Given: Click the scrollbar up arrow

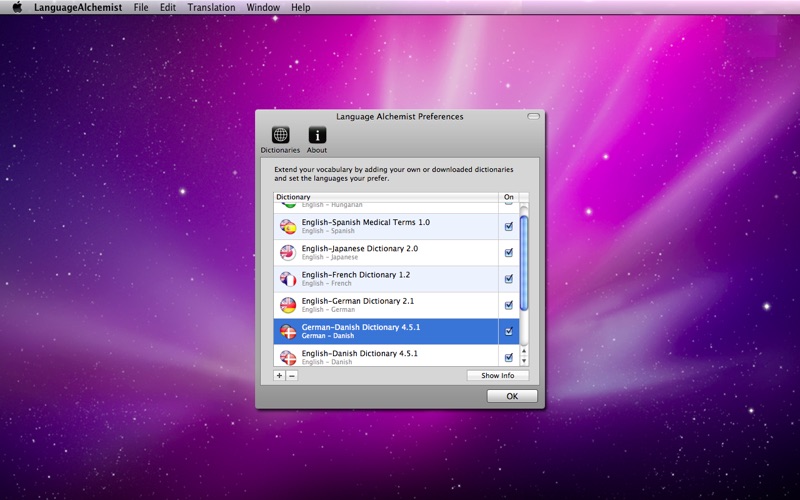Looking at the screenshot, I should 523,352.
